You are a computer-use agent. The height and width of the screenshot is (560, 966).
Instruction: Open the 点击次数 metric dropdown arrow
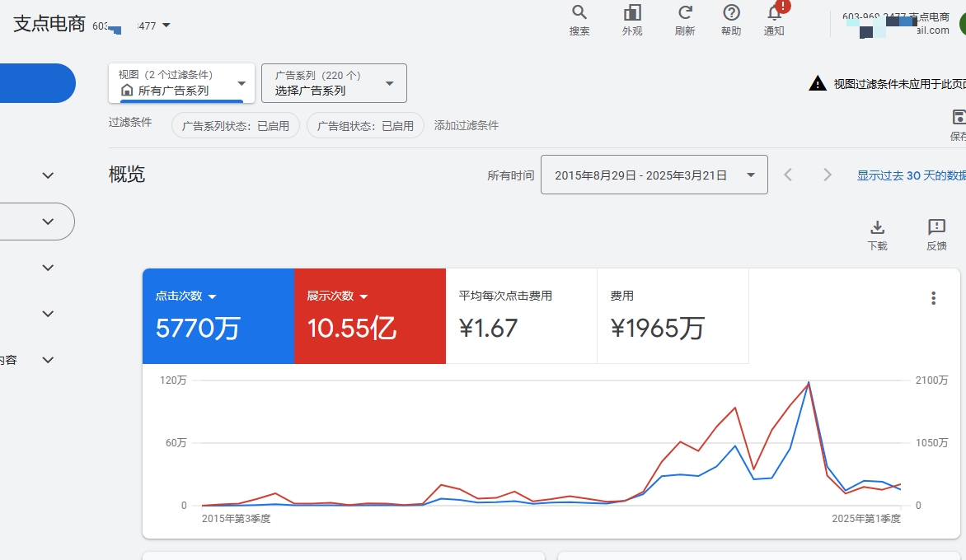tap(213, 296)
